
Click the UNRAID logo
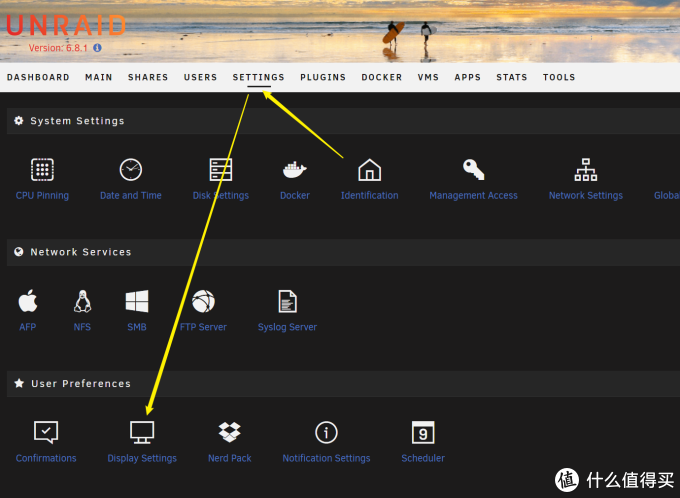click(65, 26)
